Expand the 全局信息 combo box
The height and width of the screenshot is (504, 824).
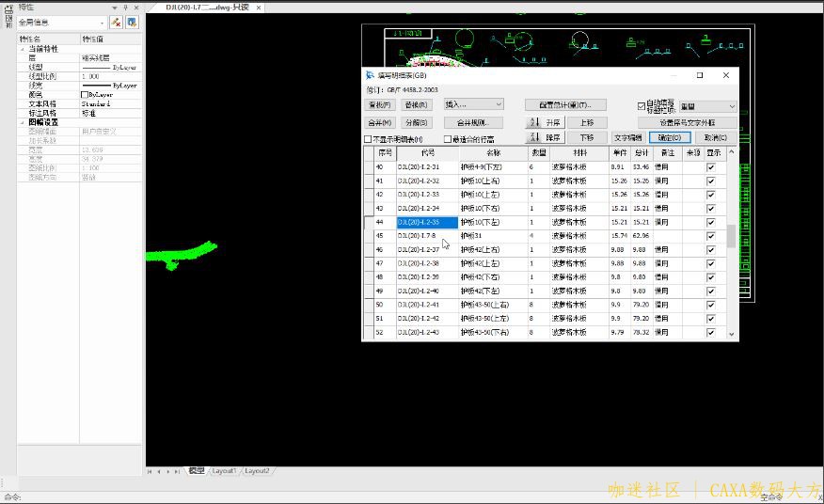click(x=102, y=23)
